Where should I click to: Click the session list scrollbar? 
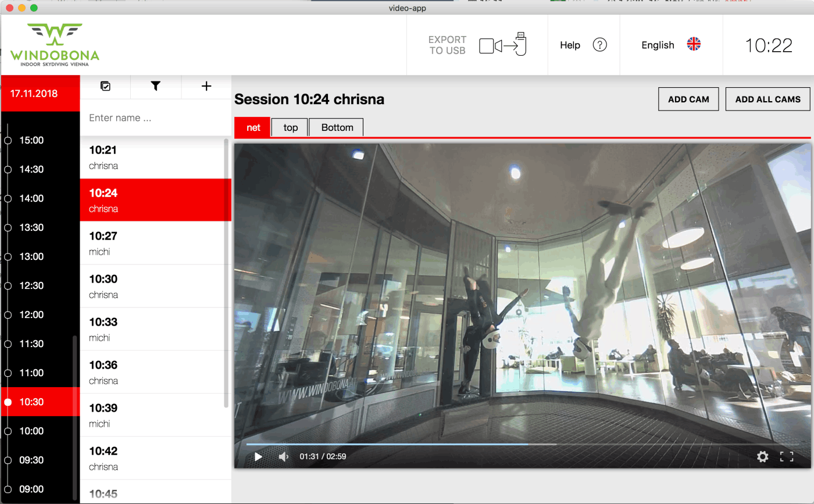pos(227,273)
